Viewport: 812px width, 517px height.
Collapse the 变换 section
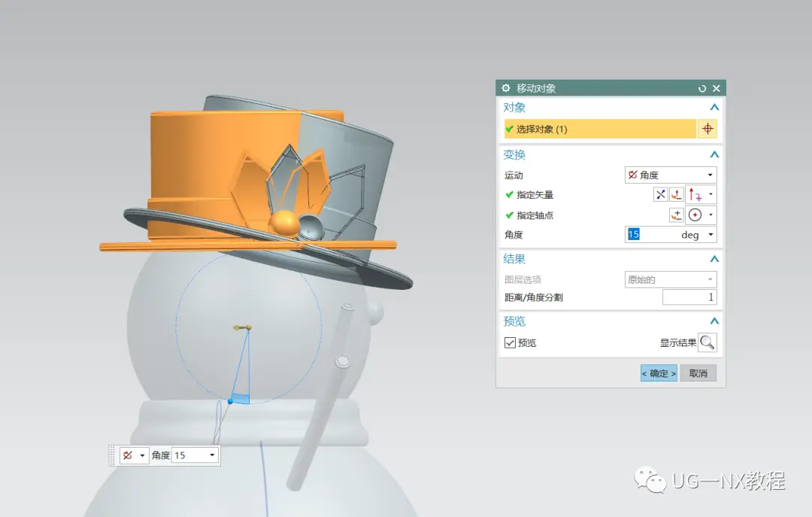[x=714, y=154]
